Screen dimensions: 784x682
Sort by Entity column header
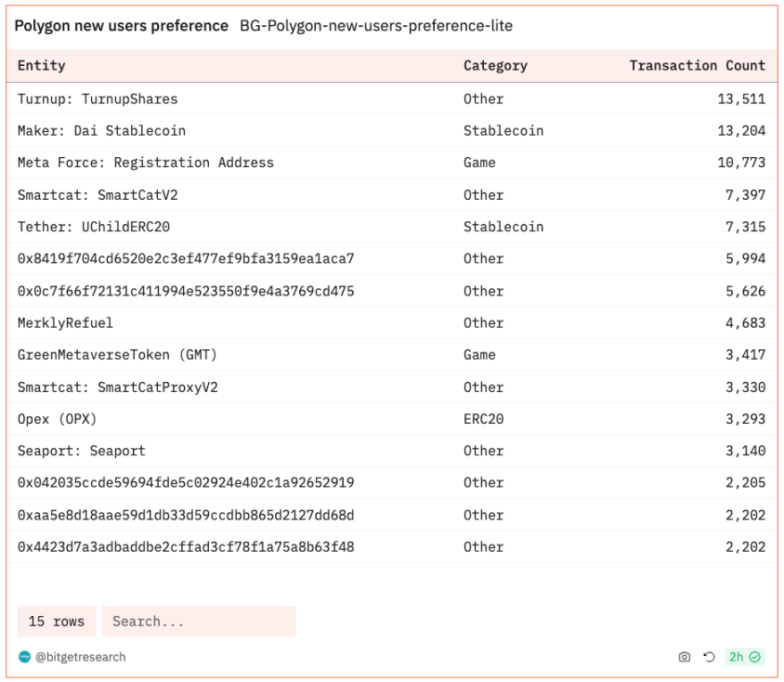42,66
